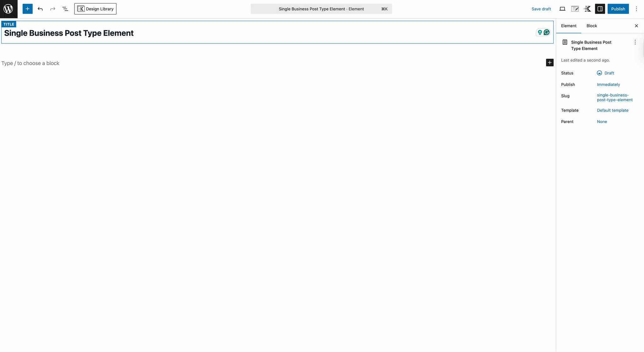The width and height of the screenshot is (644, 352).
Task: Click the lightbulb suggestion icon in the title field
Action: [539, 32]
